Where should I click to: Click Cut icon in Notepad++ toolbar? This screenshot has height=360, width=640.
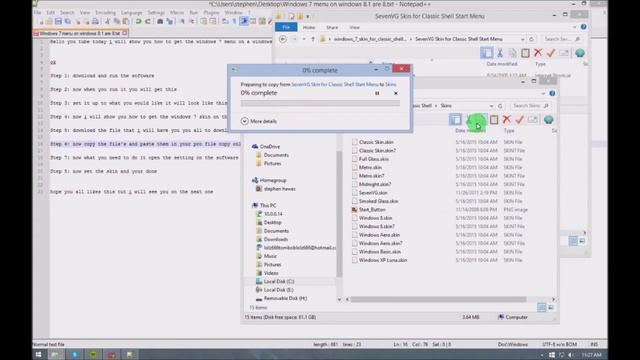(107, 21)
